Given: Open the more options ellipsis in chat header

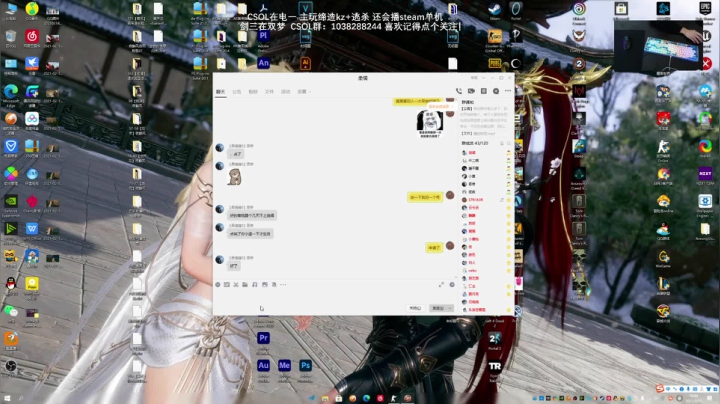Looking at the screenshot, I should tap(508, 91).
